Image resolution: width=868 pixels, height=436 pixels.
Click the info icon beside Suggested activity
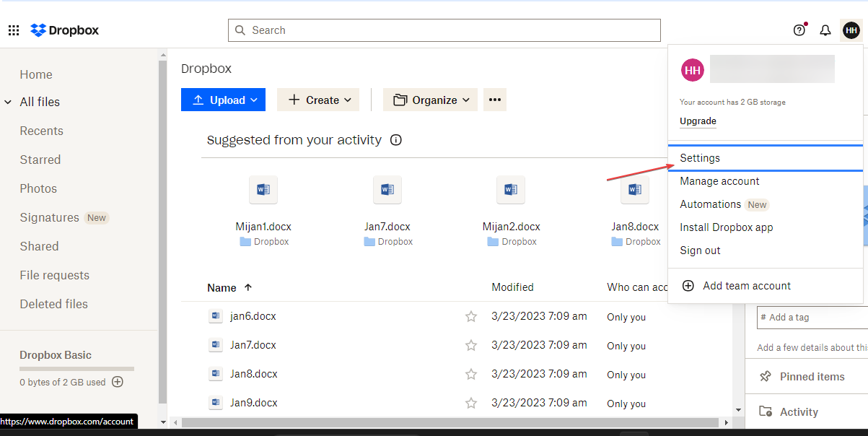pyautogui.click(x=395, y=140)
